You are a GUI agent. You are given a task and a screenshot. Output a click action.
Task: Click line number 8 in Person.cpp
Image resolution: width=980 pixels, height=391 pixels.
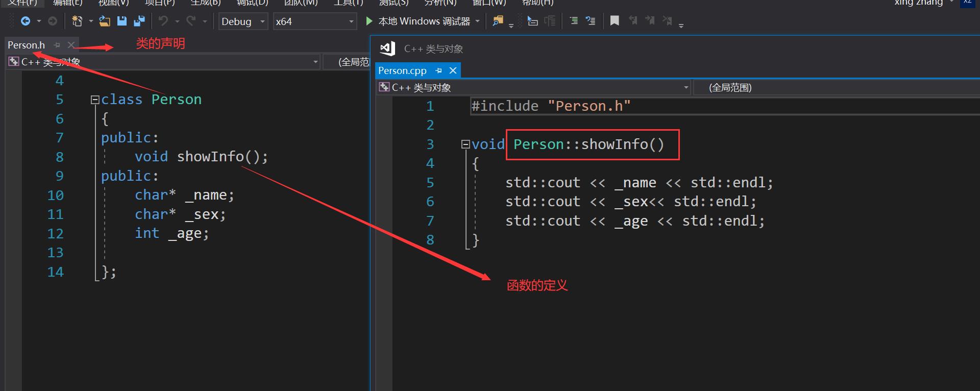[430, 239]
